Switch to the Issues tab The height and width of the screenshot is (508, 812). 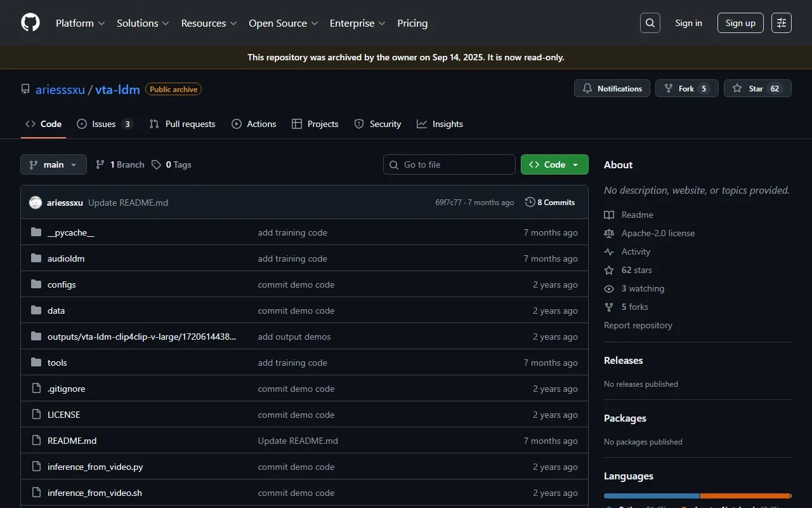pyautogui.click(x=104, y=124)
